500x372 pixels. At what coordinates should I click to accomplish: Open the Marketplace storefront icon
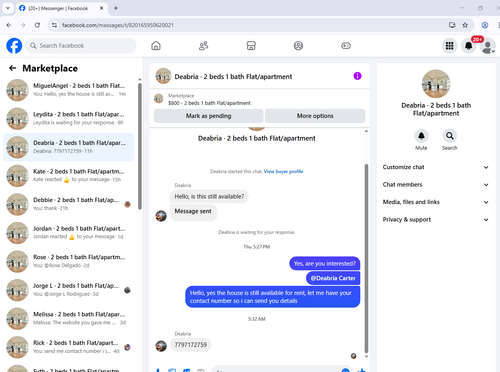click(251, 46)
